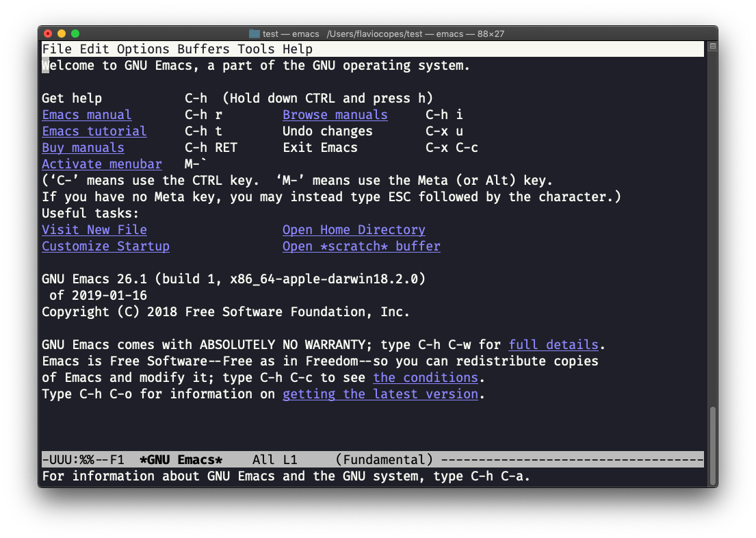Follow the full details link
This screenshot has height=538, width=756.
[x=553, y=344]
